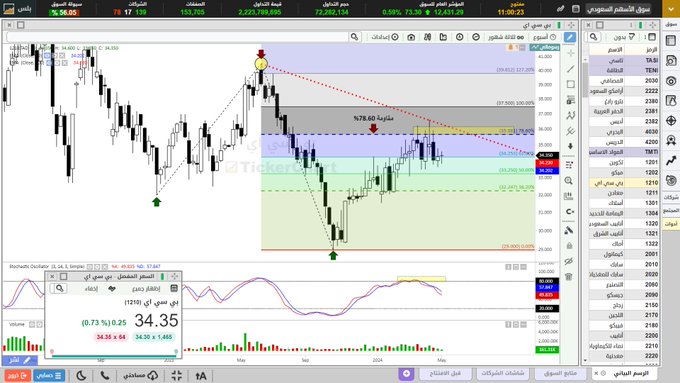Viewport: 680px width, 383px height.
Task: Click the phone contact icon
Action: tap(105, 375)
